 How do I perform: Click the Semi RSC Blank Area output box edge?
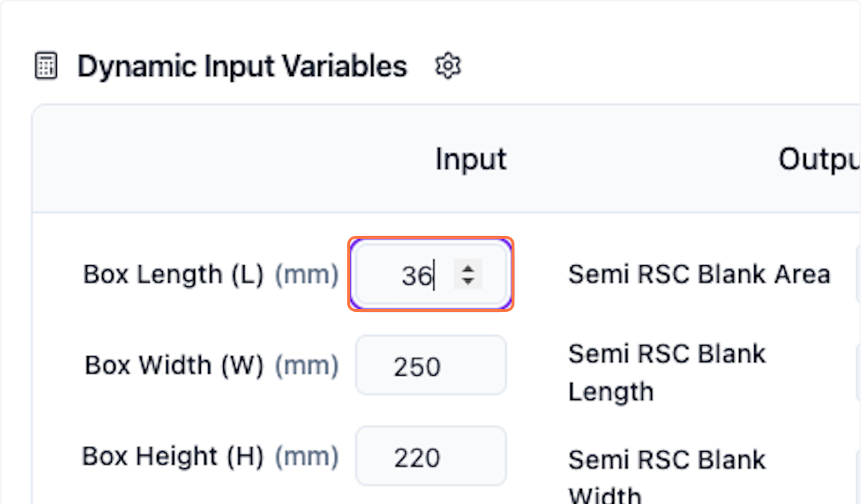pyautogui.click(x=857, y=275)
